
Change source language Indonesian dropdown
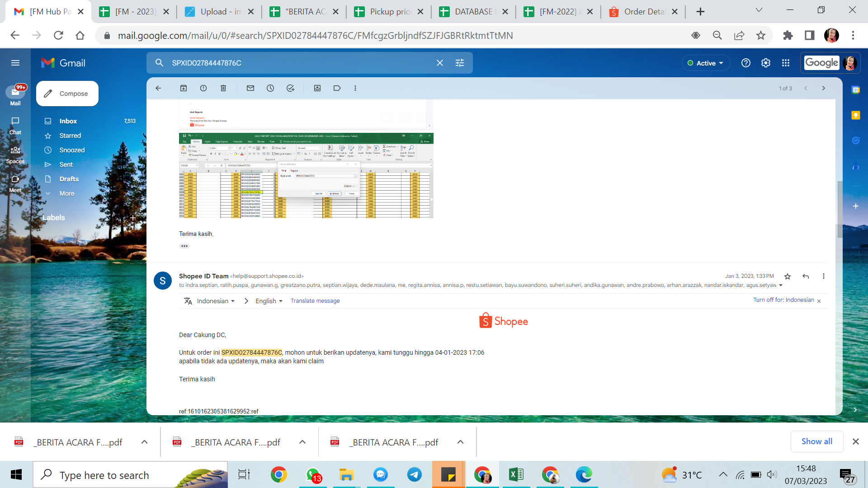[216, 301]
